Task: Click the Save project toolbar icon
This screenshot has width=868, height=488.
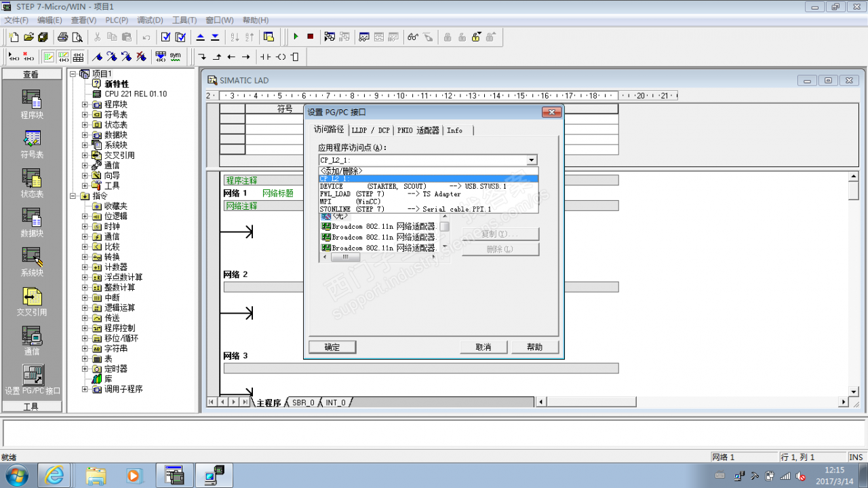Action: point(43,37)
